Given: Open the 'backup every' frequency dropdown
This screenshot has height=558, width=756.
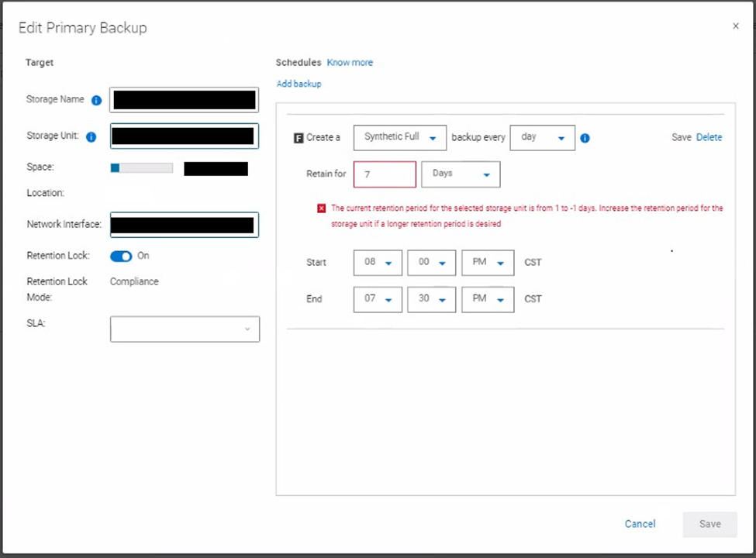Looking at the screenshot, I should click(x=542, y=137).
